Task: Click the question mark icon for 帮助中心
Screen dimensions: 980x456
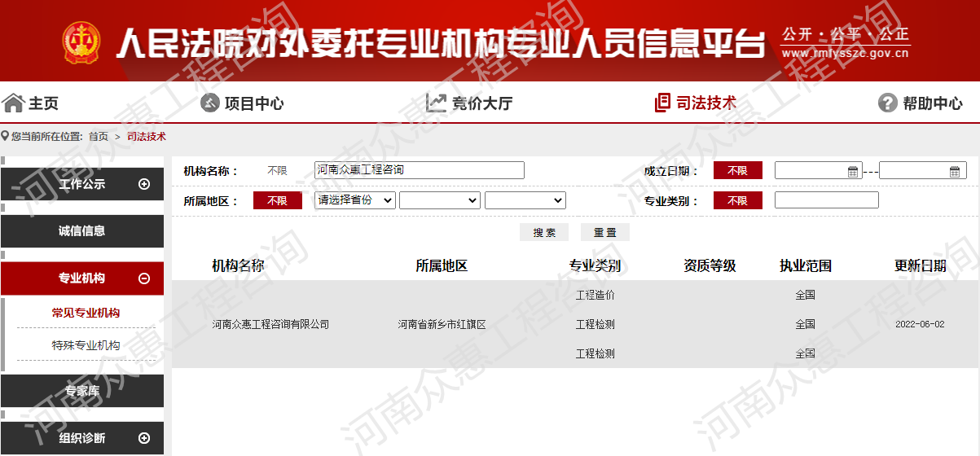Action: pyautogui.click(x=887, y=103)
